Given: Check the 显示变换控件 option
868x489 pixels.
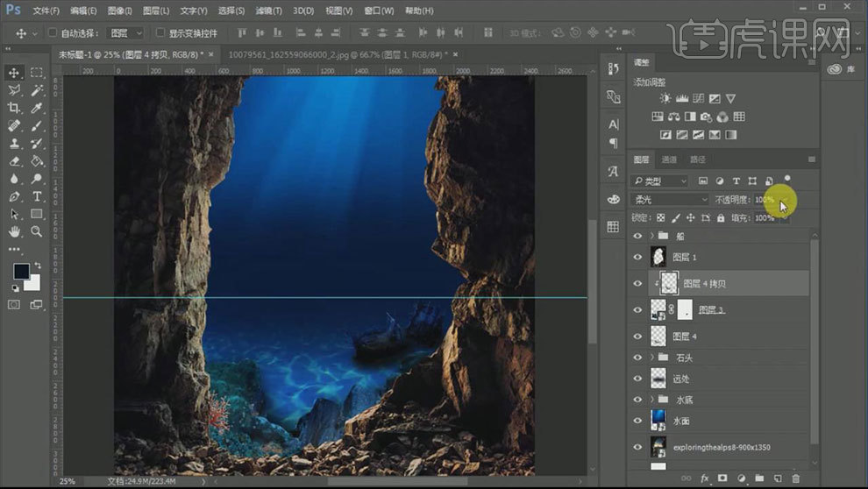Looking at the screenshot, I should point(161,33).
